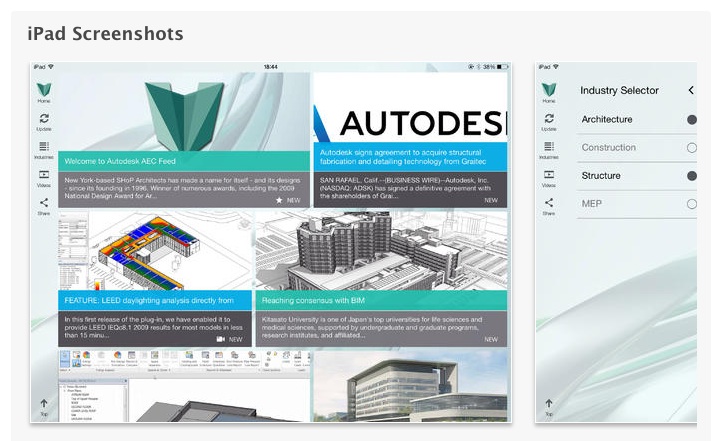Click Industry Selector title
This screenshot has height=441, width=716.
(619, 90)
